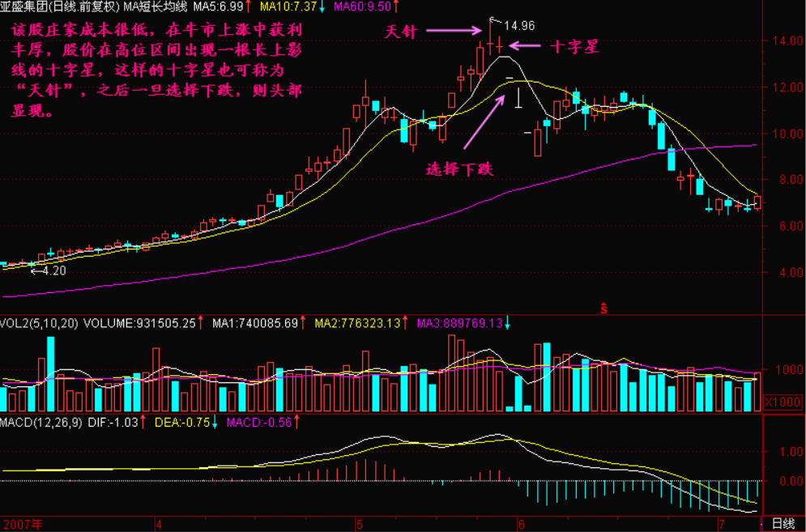Click the month 6 marker on the time axis
The width and height of the screenshot is (806, 532).
(521, 524)
